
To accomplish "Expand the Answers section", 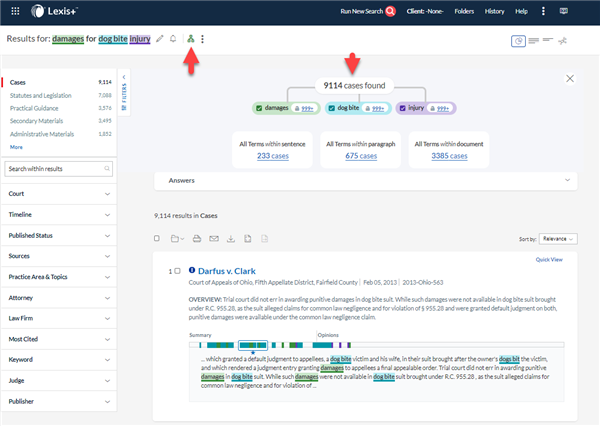I will (x=365, y=180).
